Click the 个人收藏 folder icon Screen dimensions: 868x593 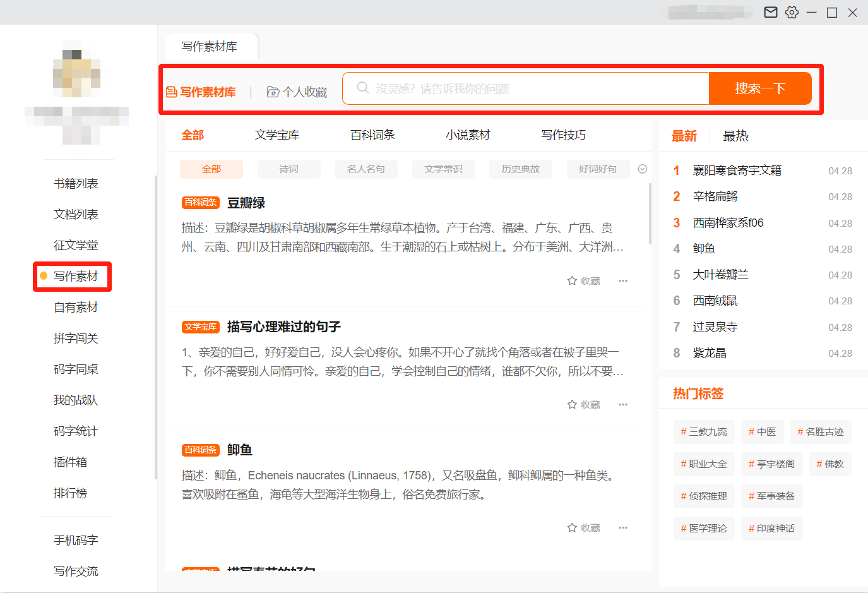pyautogui.click(x=273, y=92)
